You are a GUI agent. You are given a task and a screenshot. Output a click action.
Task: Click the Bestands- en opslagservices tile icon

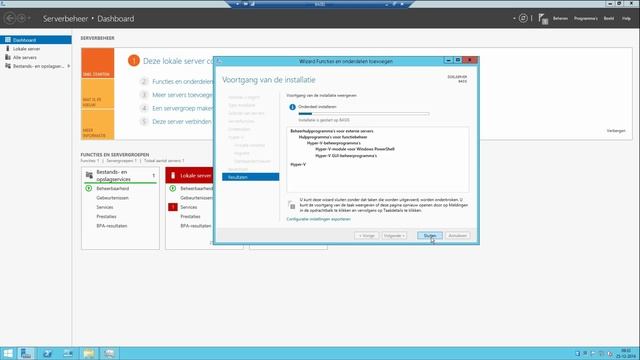89,175
